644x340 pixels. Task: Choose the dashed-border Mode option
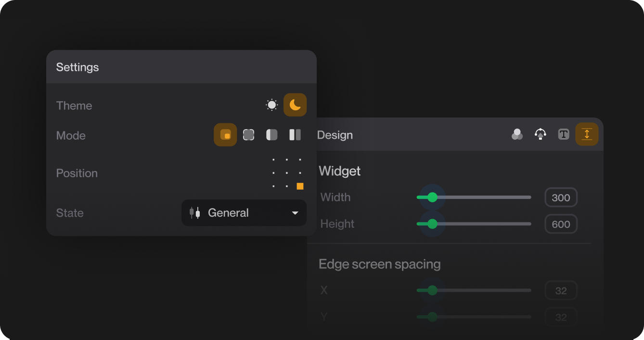[x=248, y=135]
